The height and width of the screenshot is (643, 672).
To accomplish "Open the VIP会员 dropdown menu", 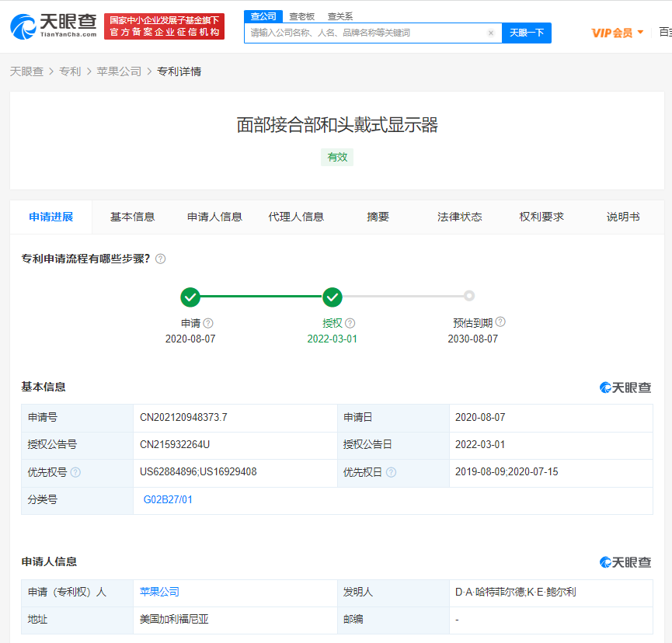I will click(x=618, y=33).
